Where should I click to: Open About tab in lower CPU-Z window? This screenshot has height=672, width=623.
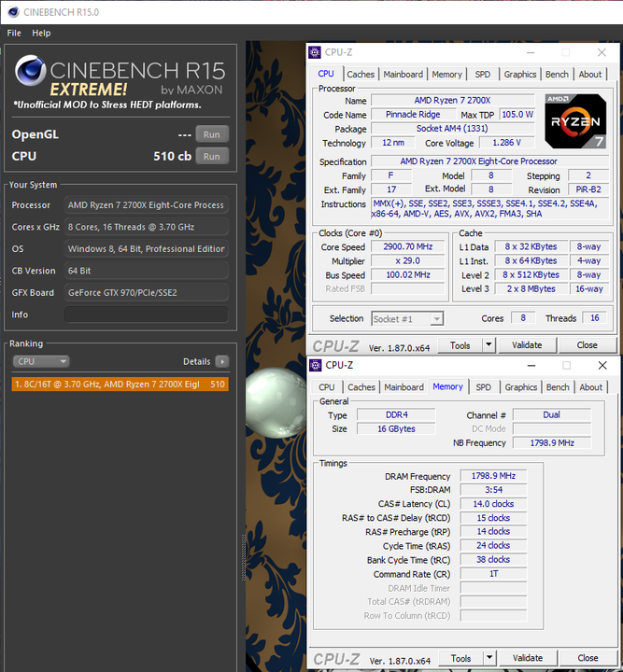click(591, 387)
